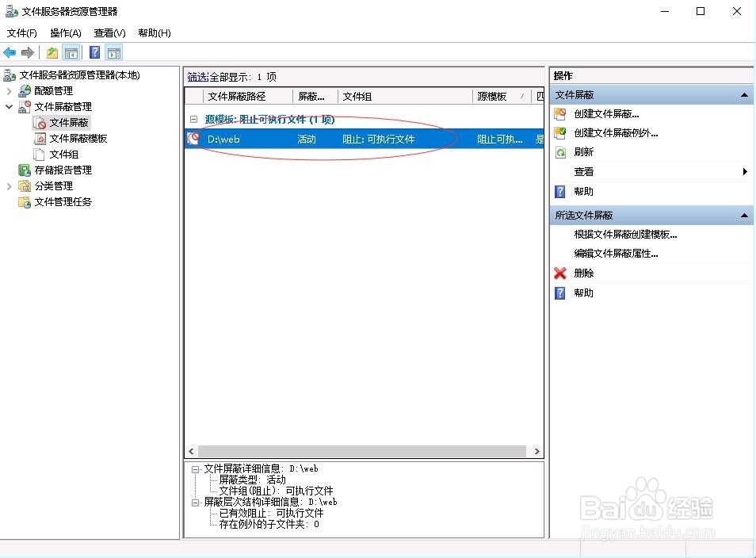Expand the 配额管理 tree node
The height and width of the screenshot is (558, 756).
point(8,90)
